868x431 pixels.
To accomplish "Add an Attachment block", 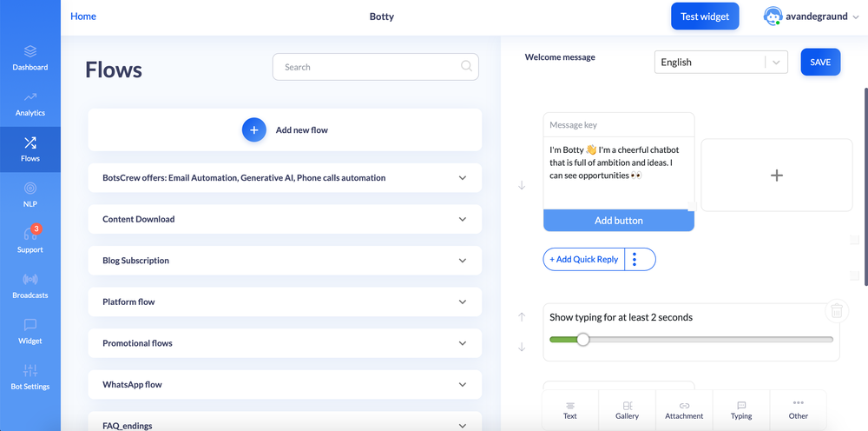I will pos(684,410).
